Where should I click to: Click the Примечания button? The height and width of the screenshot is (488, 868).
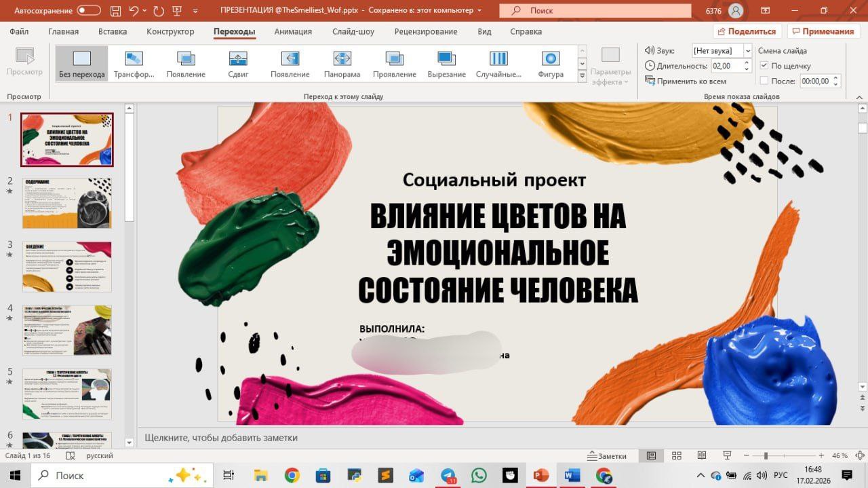pyautogui.click(x=823, y=31)
